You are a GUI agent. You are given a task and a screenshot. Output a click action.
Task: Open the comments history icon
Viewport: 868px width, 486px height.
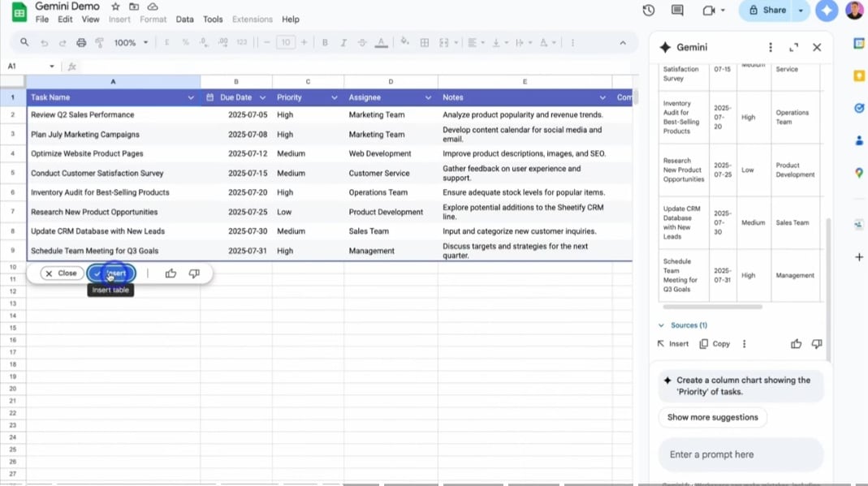coord(677,11)
